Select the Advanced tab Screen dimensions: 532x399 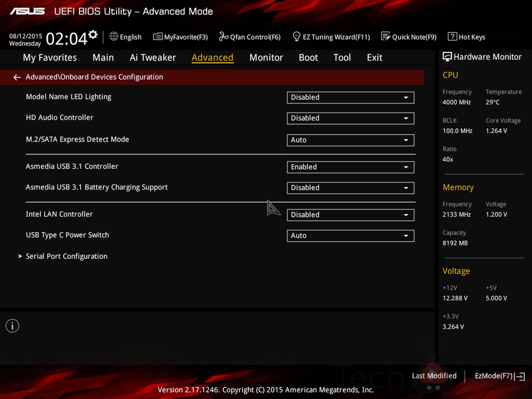click(x=212, y=58)
